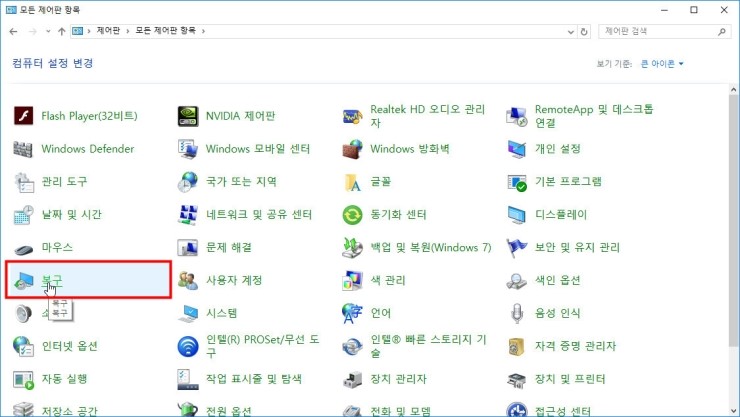Click the 제어판 검색 search box
This screenshot has height=417, width=740.
coord(664,31)
